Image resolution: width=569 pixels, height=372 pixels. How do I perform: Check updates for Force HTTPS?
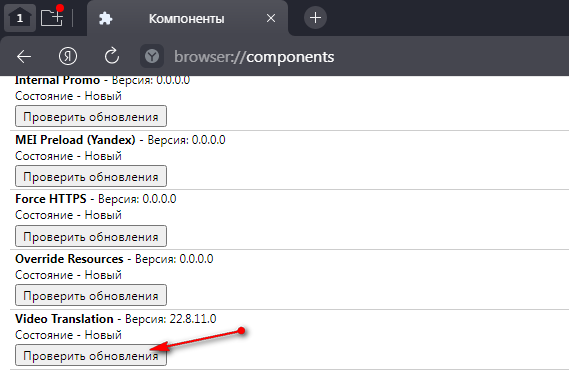click(x=91, y=236)
